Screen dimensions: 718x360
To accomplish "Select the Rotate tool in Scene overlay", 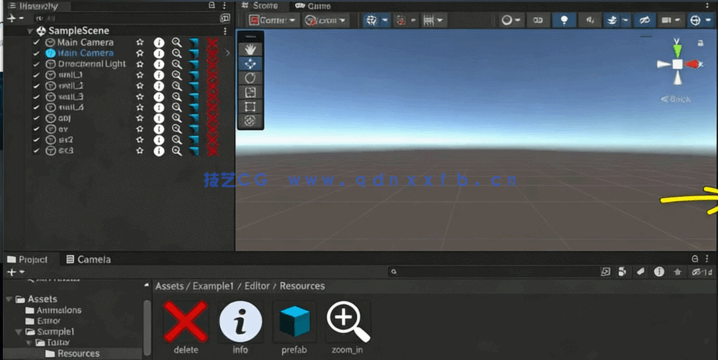I will (250, 78).
